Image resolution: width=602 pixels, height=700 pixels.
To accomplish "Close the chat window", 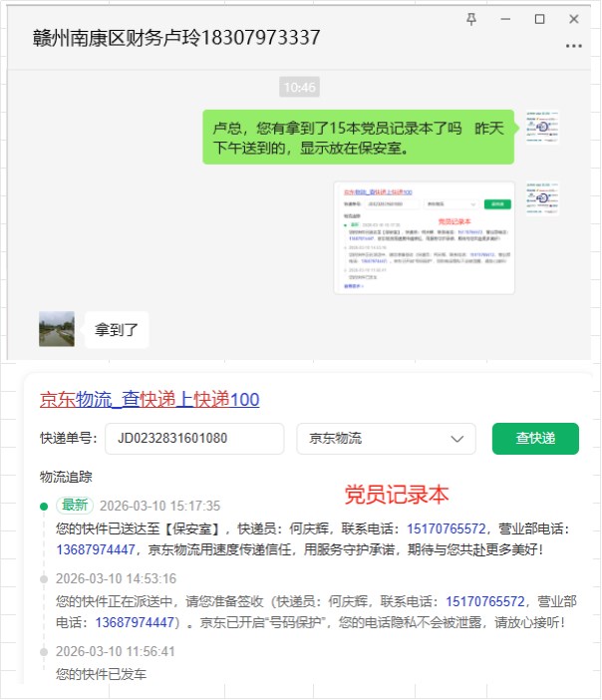I will pos(573,20).
